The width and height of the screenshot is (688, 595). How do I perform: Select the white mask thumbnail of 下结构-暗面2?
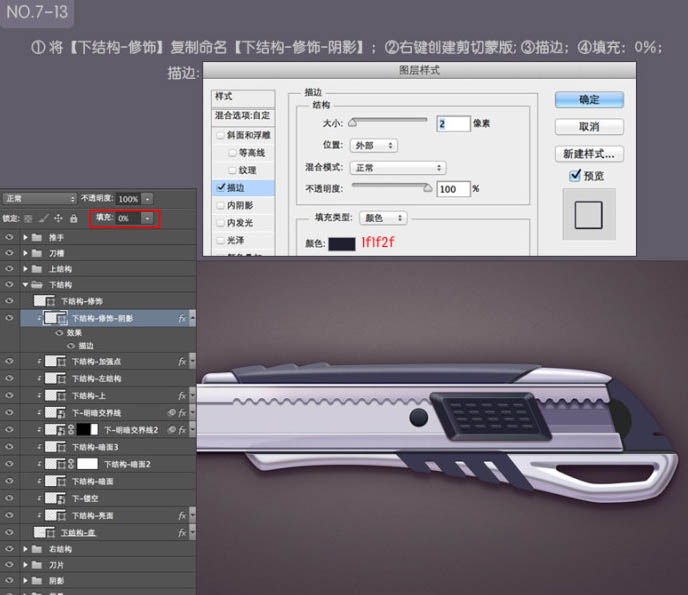(87, 464)
